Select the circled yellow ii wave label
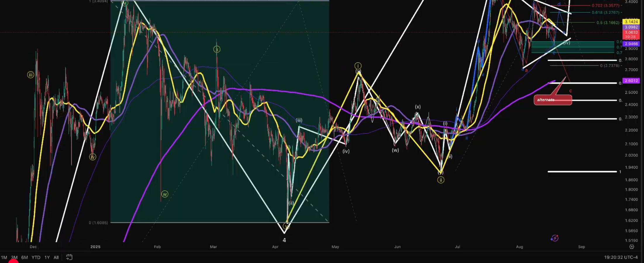Image resolution: width=644 pixels, height=263 pixels. coord(441,180)
